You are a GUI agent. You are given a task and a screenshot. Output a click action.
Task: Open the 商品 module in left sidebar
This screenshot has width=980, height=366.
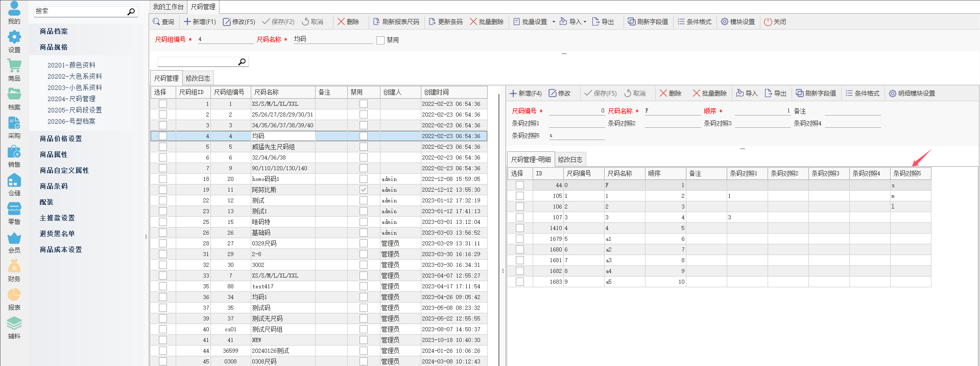pyautogui.click(x=14, y=70)
